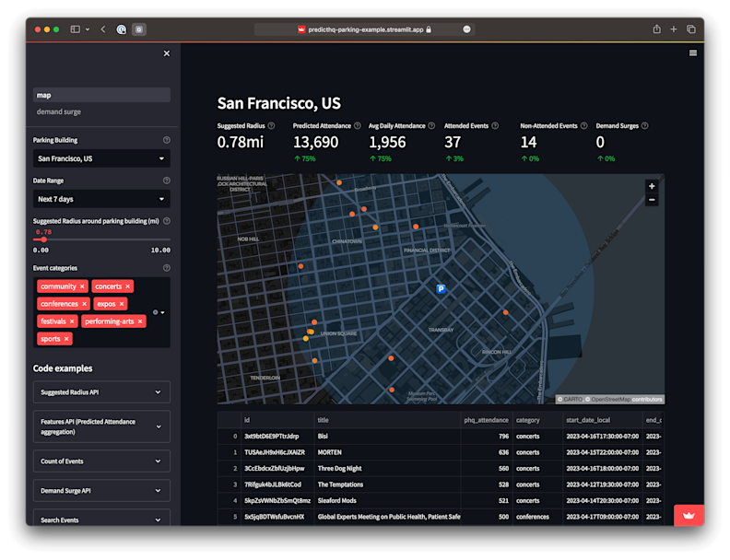Click the Safari share icon

tap(656, 29)
